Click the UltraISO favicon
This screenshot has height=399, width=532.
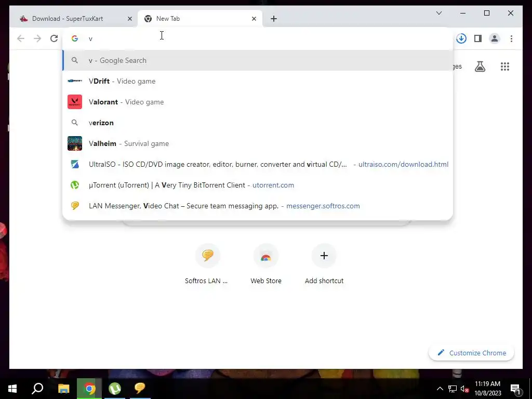(x=75, y=164)
